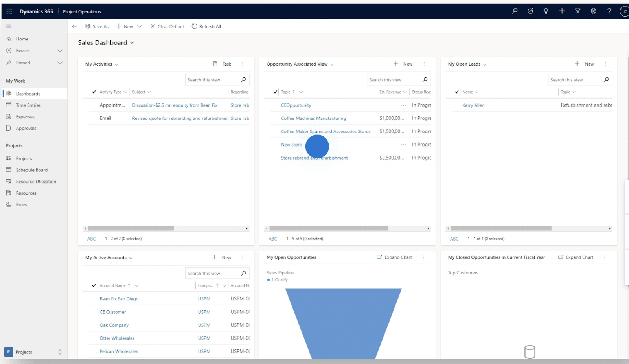
Task: Click the global search magnifying glass
Action: [x=514, y=11]
